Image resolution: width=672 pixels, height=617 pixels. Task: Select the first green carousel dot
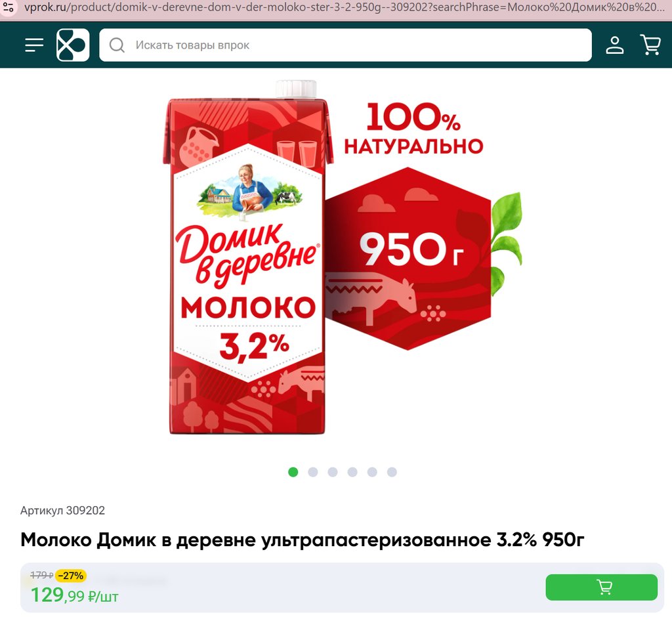(293, 472)
